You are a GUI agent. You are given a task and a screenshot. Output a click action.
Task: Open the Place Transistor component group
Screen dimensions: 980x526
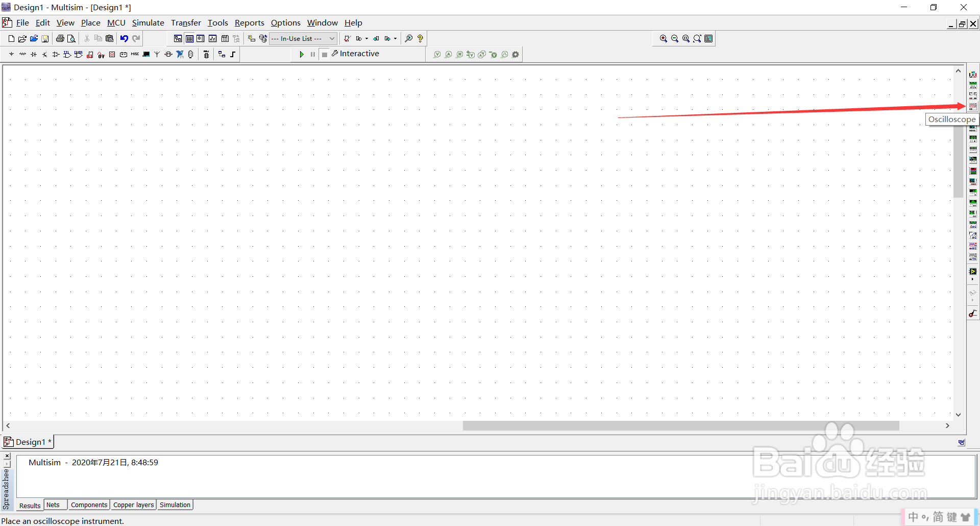tap(45, 54)
